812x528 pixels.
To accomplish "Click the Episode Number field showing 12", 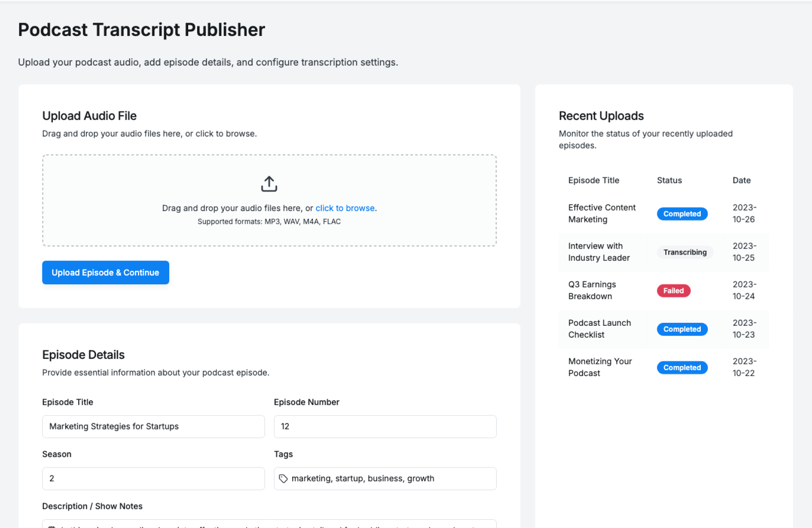I will click(385, 426).
